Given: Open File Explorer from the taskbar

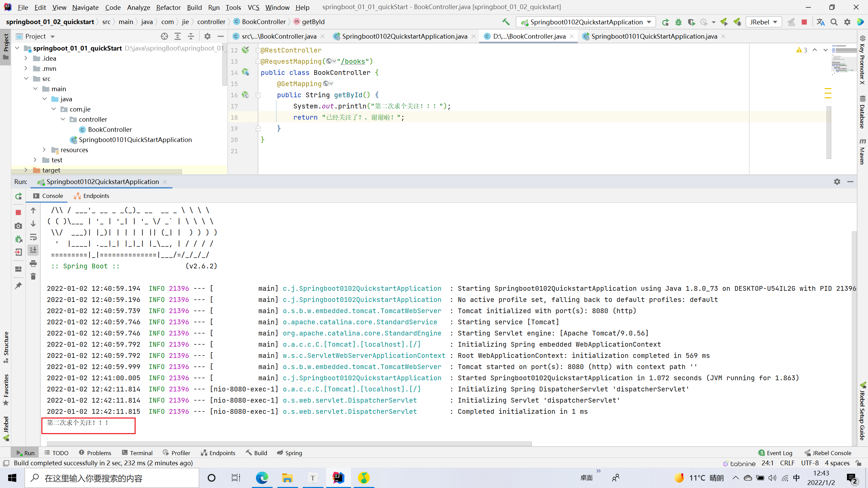Looking at the screenshot, I should (287, 478).
